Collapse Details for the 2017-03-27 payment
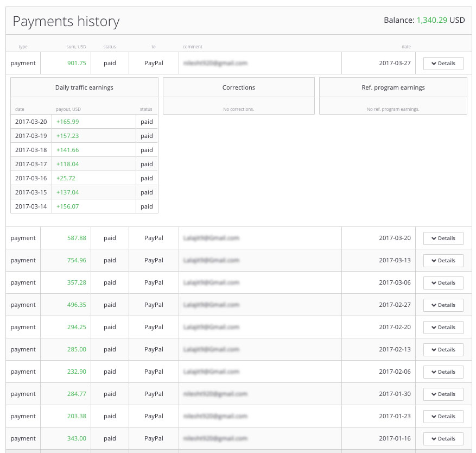 tap(443, 64)
